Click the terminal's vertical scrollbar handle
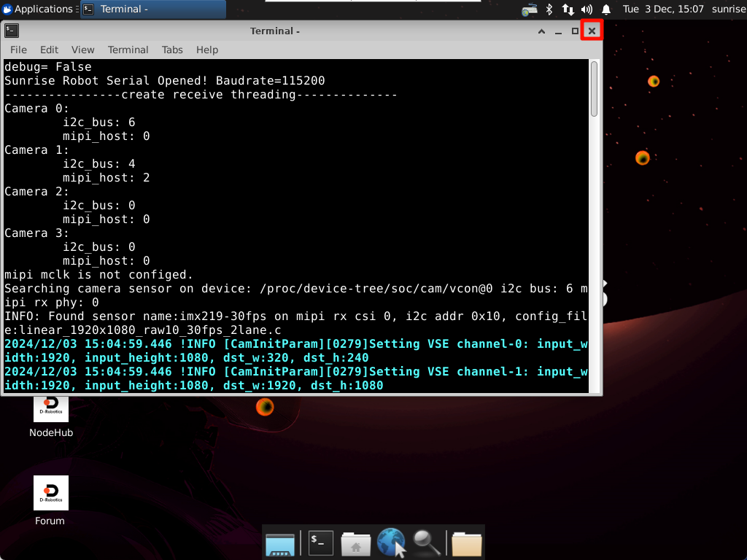Screen dimensions: 747x560 (x=594, y=88)
